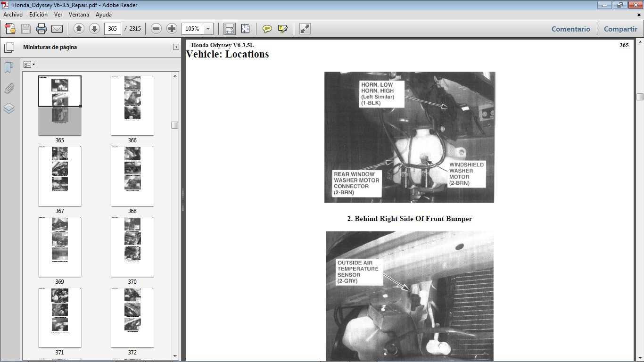Click the page number field showing 365
Image resolution: width=644 pixels, height=362 pixels.
coord(112,29)
